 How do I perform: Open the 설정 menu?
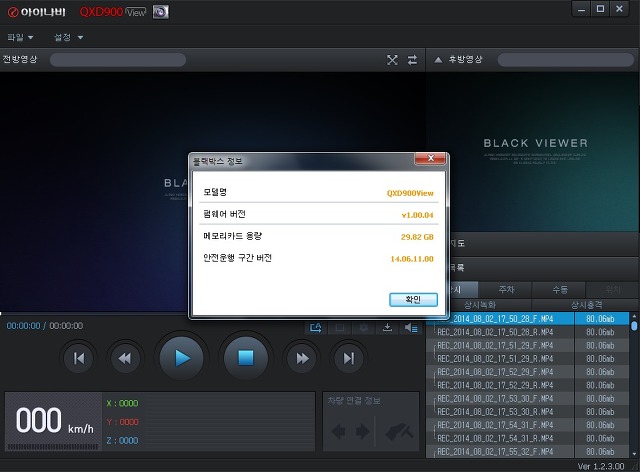(68, 37)
